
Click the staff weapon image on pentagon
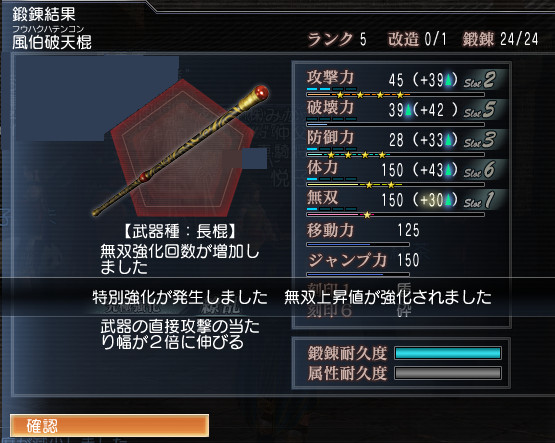tap(181, 150)
